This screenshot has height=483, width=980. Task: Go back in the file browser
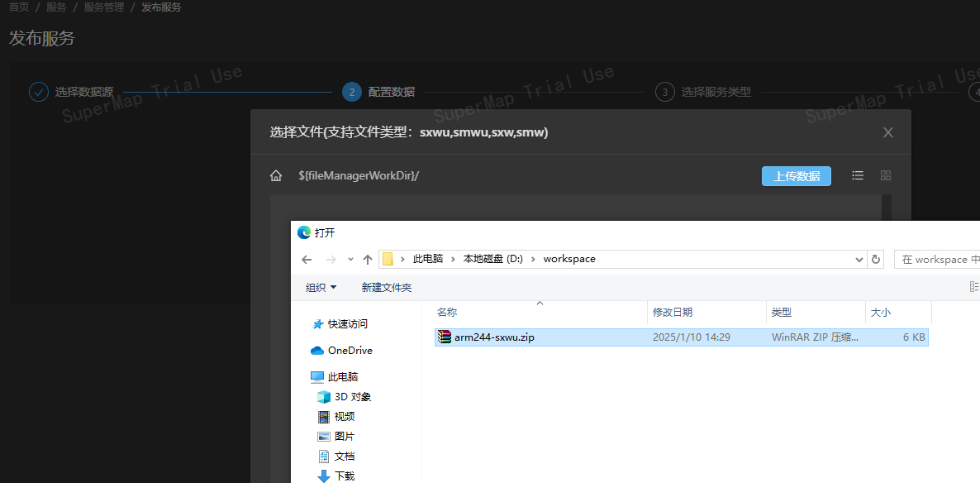click(x=307, y=260)
